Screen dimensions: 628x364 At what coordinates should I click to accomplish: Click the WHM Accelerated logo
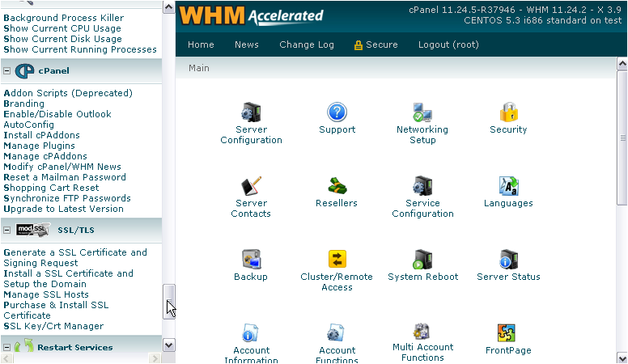click(251, 16)
